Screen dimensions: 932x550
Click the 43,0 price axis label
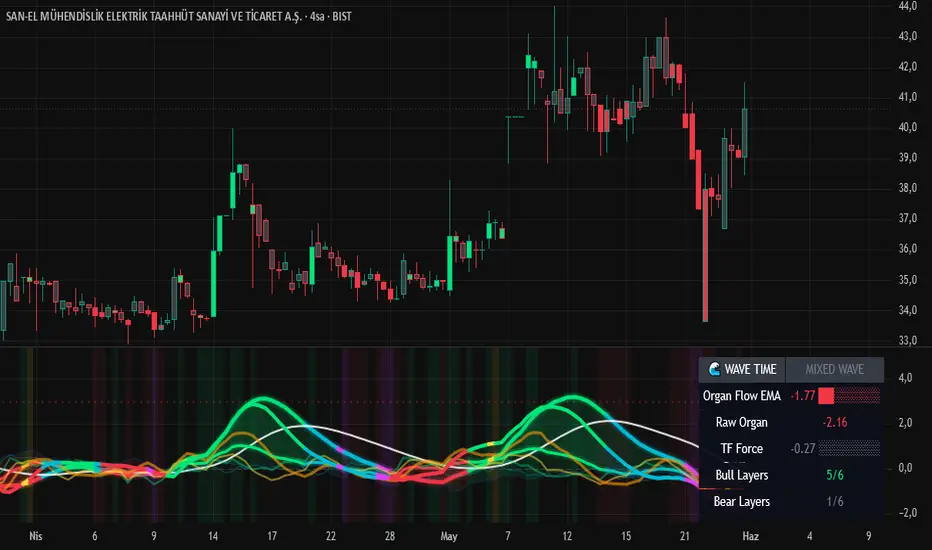tap(908, 36)
